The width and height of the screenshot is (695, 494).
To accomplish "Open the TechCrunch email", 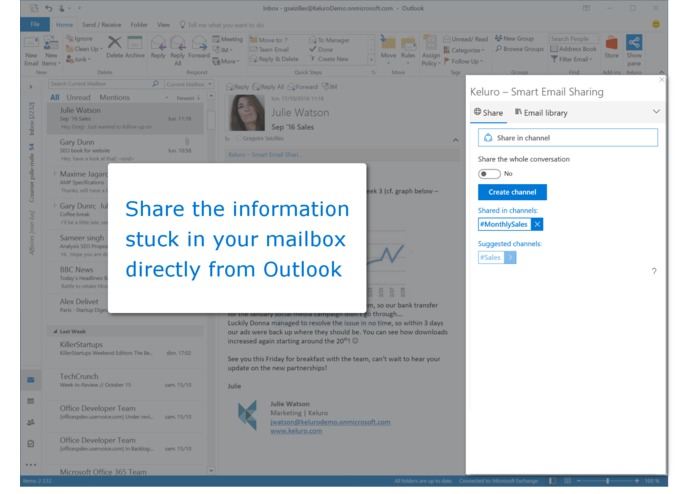I will pos(125,380).
